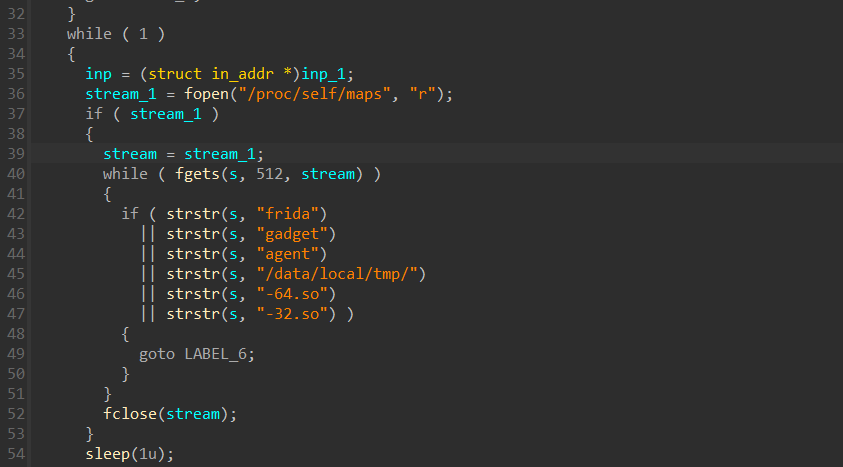
Task: Click strstr on the "-32.so" line
Action: coord(193,314)
